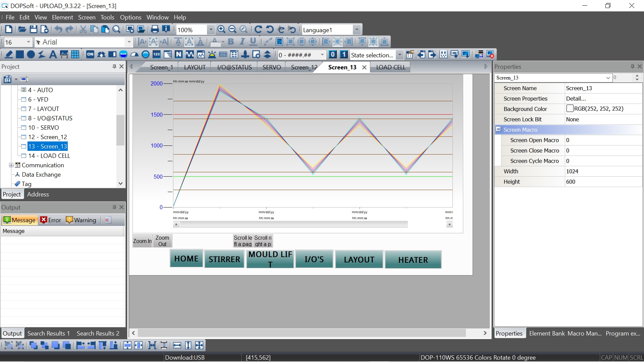Expand the Communication tree node
This screenshot has height=362, width=644.
tap(11, 165)
